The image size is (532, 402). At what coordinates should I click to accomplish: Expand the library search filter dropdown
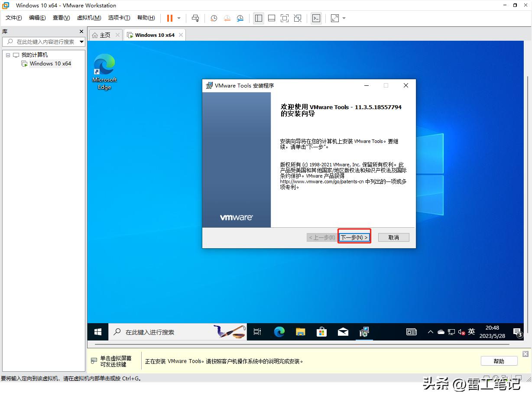[82, 42]
